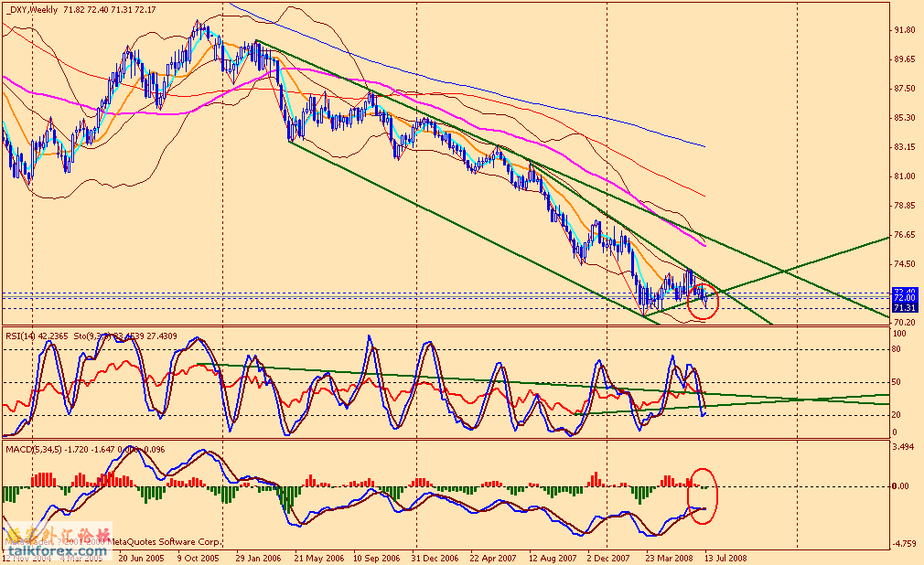
Task: Select the RSI(14) indicator label
Action: pyautogui.click(x=21, y=336)
